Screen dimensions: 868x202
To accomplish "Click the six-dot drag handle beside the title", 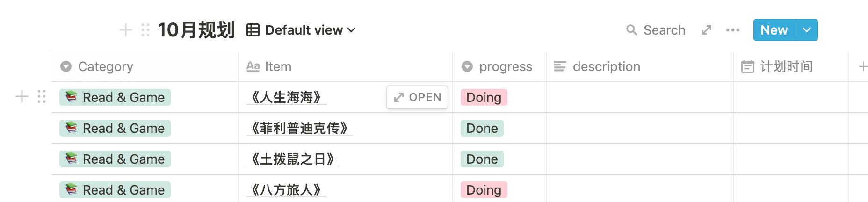I will coord(145,30).
